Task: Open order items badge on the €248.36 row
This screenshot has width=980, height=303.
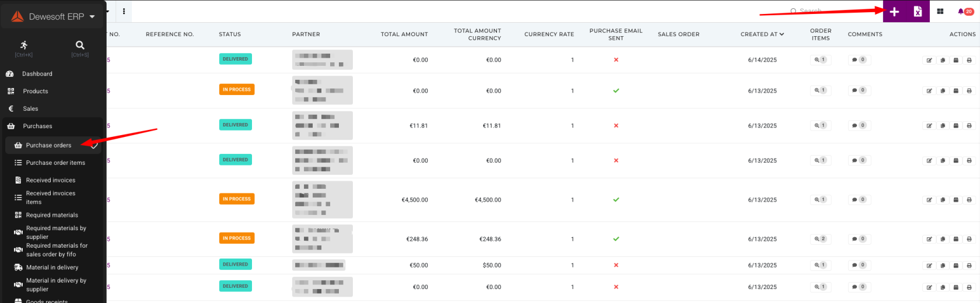Action: [820, 239]
